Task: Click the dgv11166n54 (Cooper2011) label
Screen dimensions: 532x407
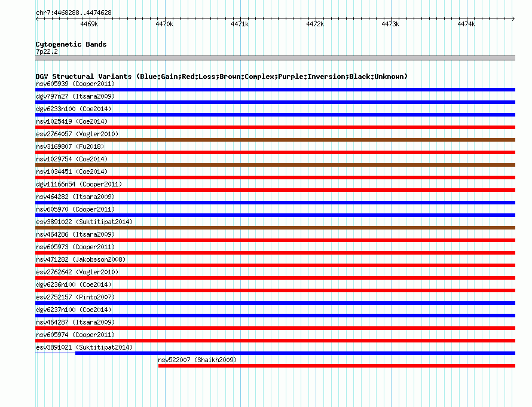Action: point(79,184)
